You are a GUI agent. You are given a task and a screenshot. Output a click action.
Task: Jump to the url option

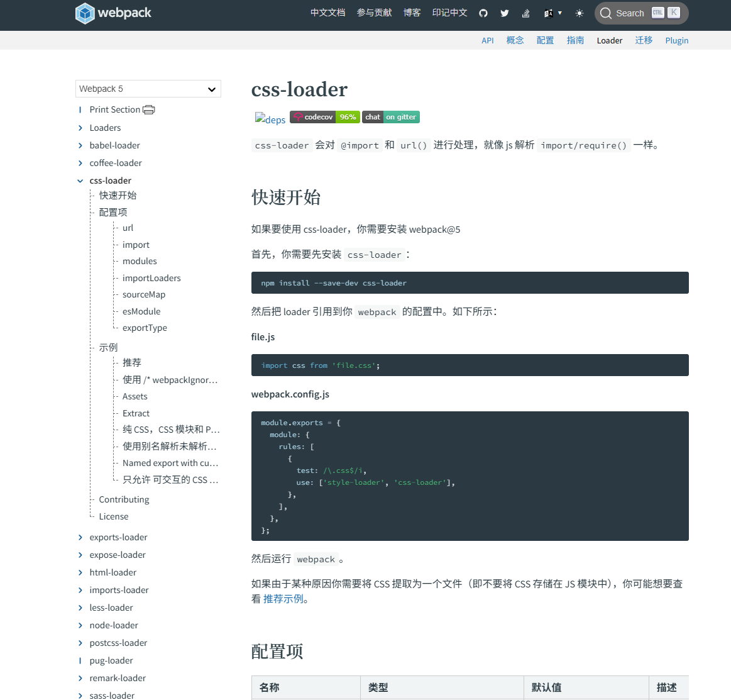point(128,228)
